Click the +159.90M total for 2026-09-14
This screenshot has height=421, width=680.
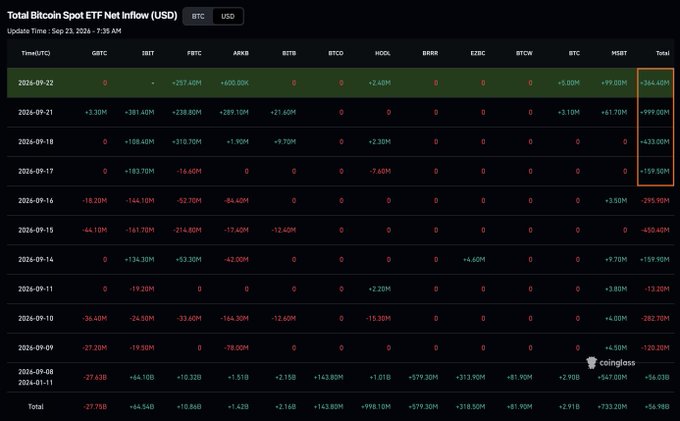point(655,260)
